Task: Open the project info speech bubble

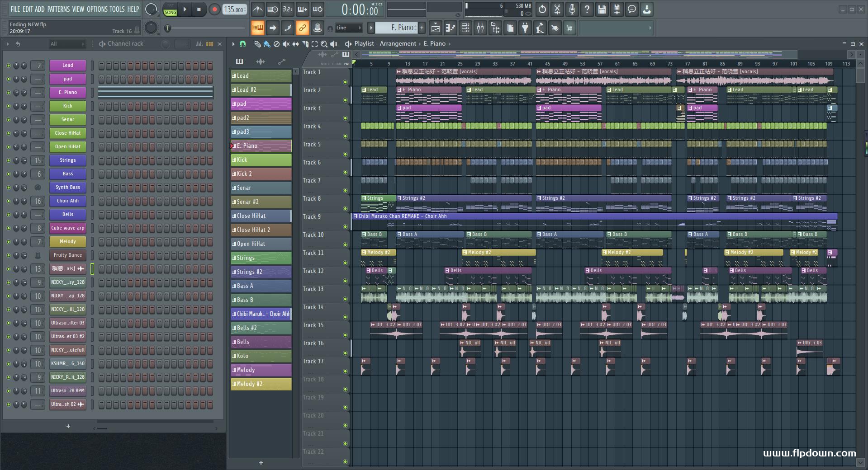Action: (x=632, y=9)
